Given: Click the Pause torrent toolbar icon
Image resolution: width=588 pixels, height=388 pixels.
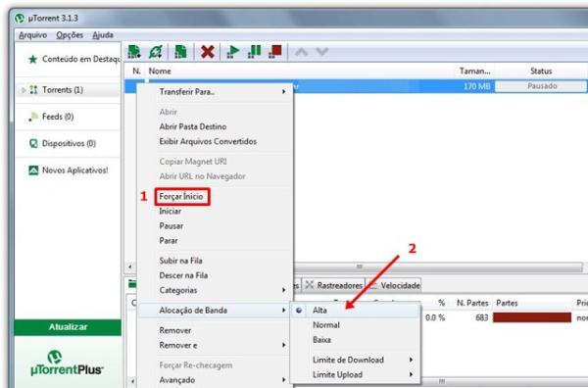Looking at the screenshot, I should click(254, 51).
